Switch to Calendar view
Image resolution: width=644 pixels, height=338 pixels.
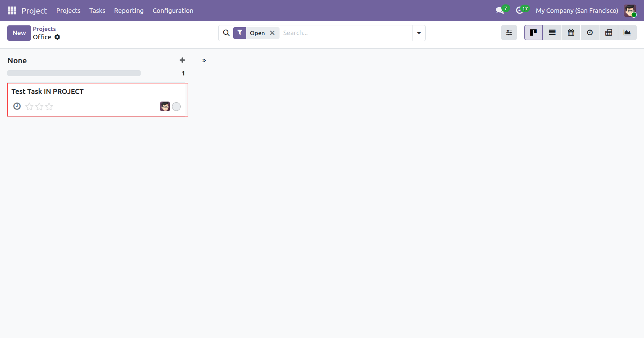(x=571, y=33)
